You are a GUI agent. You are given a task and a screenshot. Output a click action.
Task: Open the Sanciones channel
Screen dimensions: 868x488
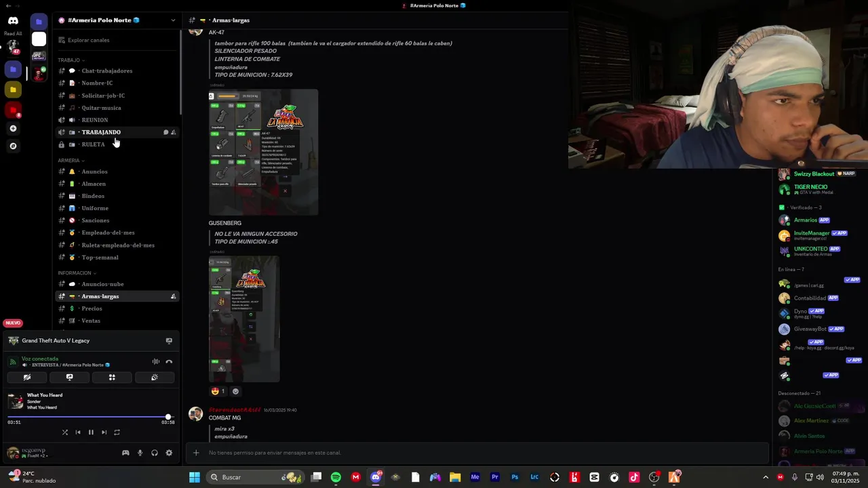tap(117, 220)
